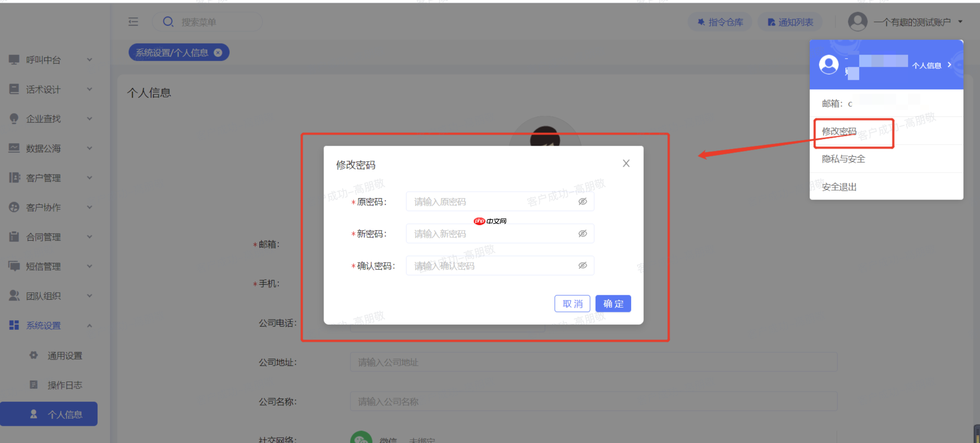Viewport: 980px width, 443px height.
Task: Open 话术设计 via its sidebar icon
Action: pyautogui.click(x=13, y=89)
